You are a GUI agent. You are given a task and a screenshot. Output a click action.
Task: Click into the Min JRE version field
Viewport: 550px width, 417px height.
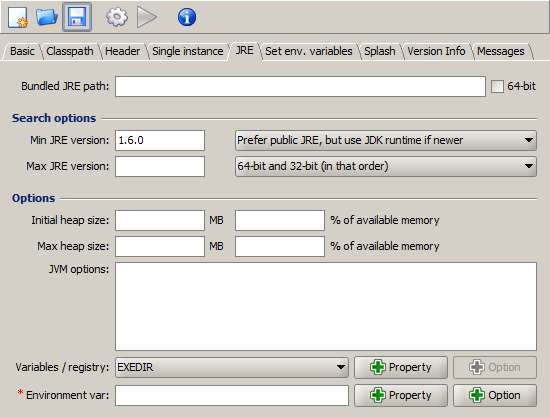pyautogui.click(x=160, y=140)
